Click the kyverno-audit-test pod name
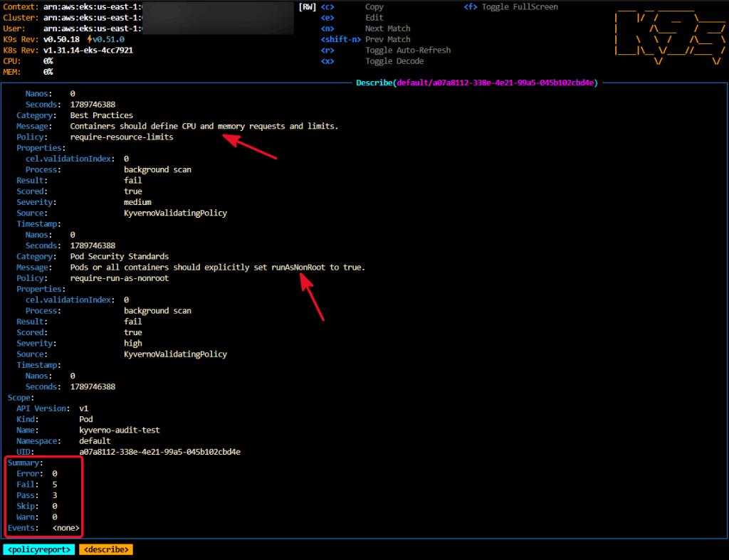 click(x=120, y=430)
